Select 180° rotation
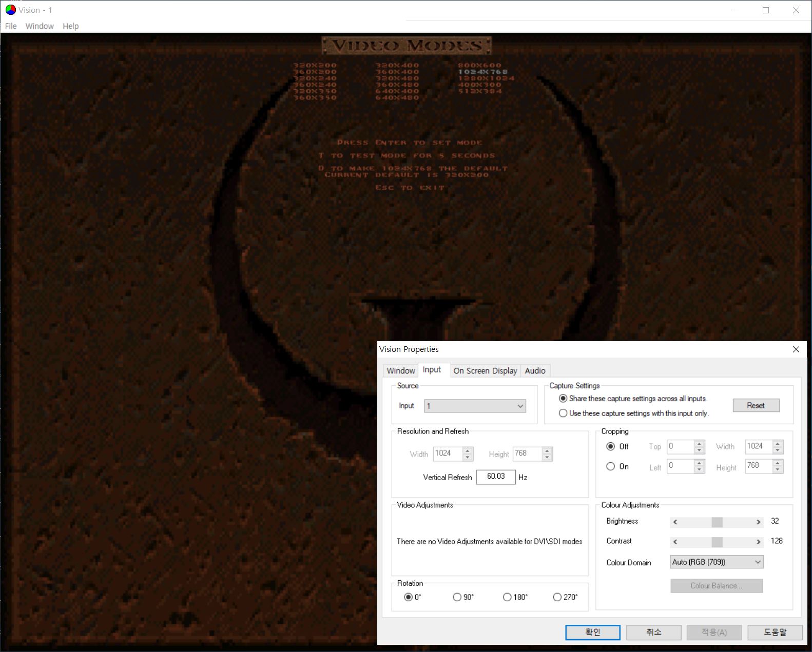The width and height of the screenshot is (812, 652). 515,597
